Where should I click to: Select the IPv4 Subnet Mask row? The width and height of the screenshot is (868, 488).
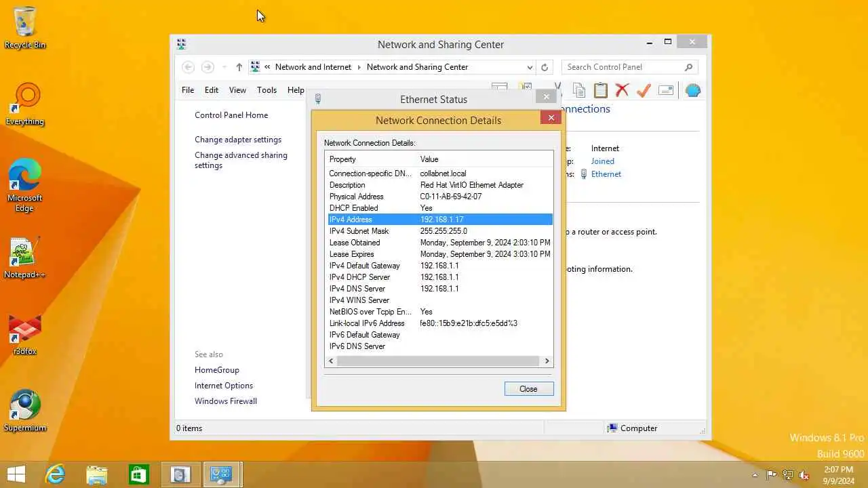pyautogui.click(x=440, y=231)
